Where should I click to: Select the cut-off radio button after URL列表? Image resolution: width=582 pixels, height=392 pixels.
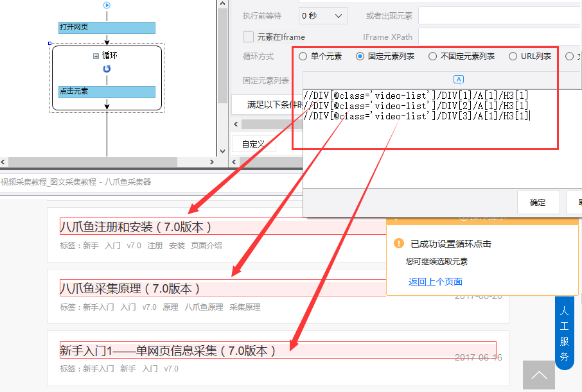click(x=569, y=56)
